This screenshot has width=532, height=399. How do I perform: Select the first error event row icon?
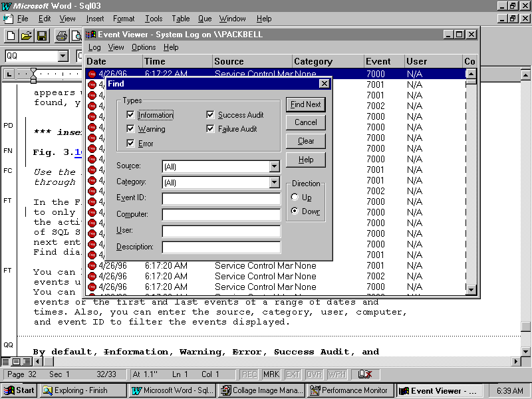click(92, 74)
